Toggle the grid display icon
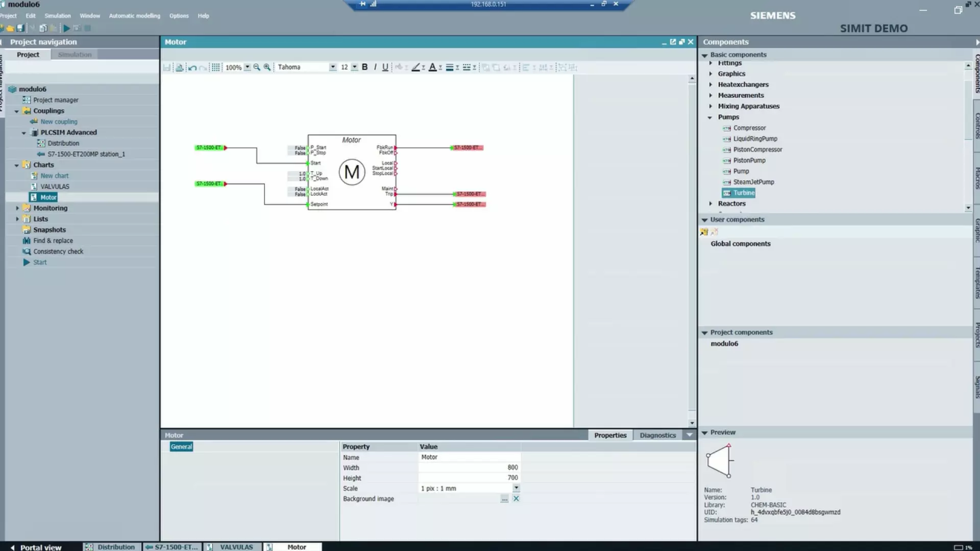The width and height of the screenshot is (980, 551). pyautogui.click(x=216, y=67)
